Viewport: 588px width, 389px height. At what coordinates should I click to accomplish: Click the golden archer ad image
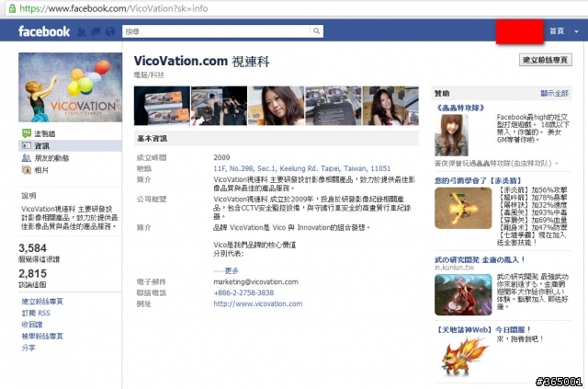point(463,208)
